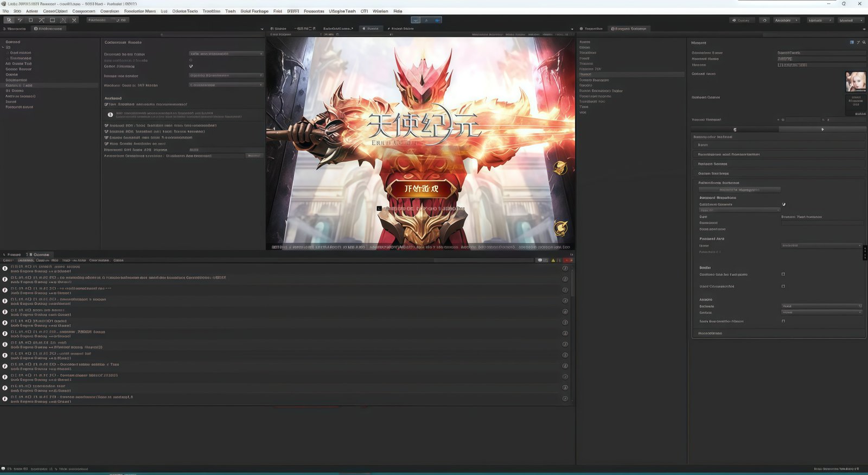This screenshot has width=868, height=475.
Task: Toggle the checked third checkbox in build settings
Action: (x=191, y=66)
